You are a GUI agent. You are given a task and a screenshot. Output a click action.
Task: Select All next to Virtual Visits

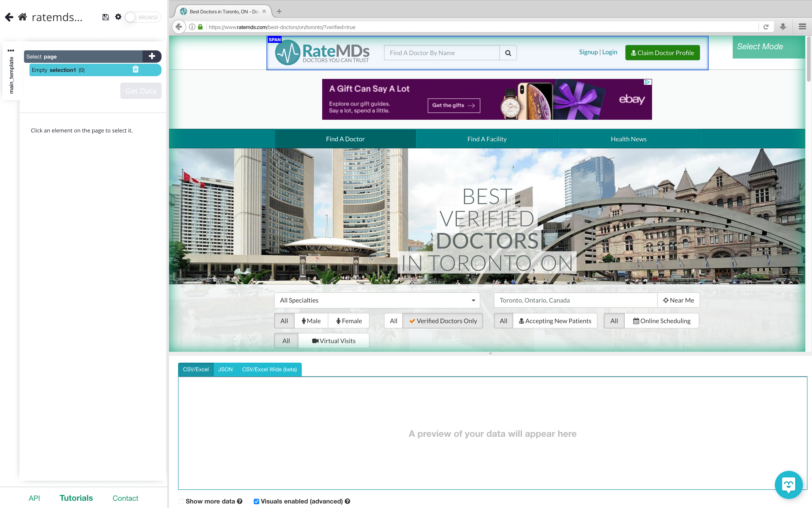pos(286,341)
